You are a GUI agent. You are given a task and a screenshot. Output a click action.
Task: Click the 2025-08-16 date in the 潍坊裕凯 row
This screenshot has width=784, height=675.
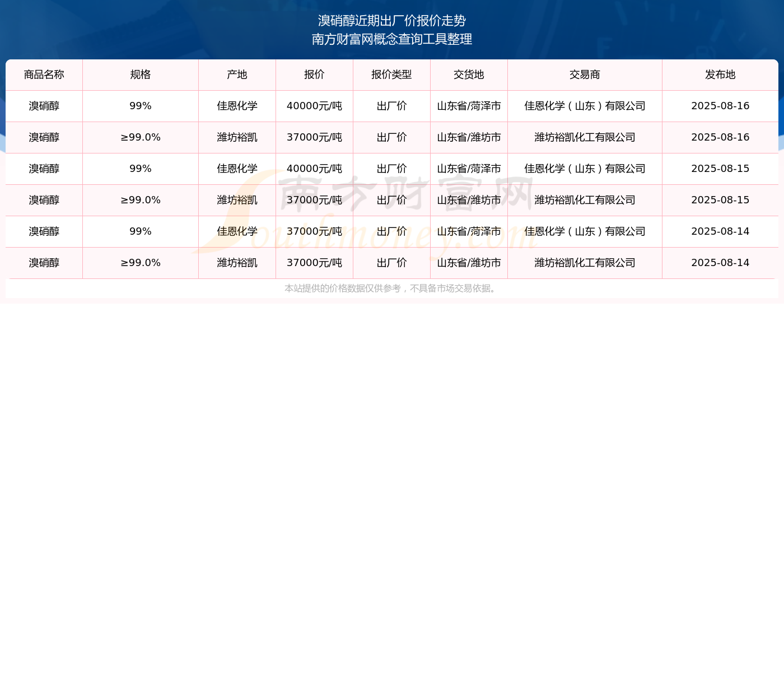click(721, 138)
